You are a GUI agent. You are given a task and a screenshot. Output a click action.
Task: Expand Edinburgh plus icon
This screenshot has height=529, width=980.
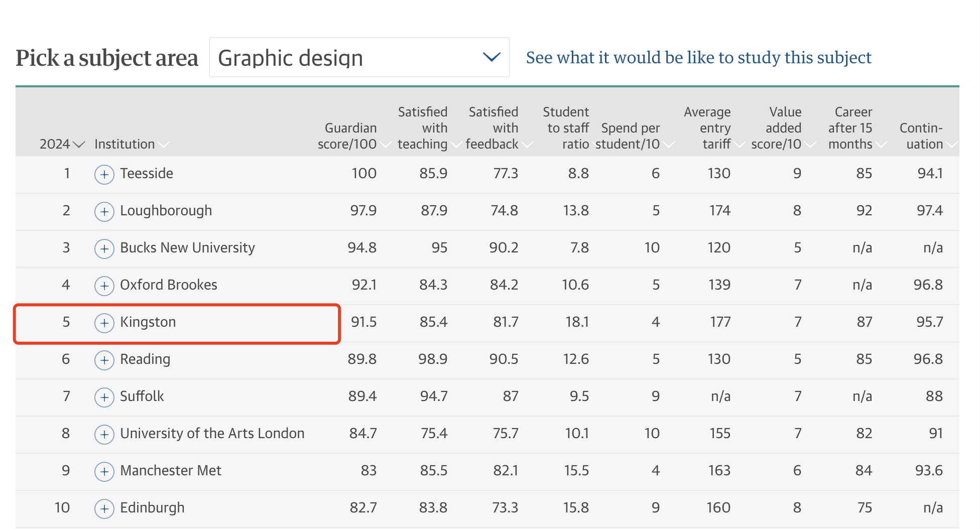pyautogui.click(x=104, y=509)
